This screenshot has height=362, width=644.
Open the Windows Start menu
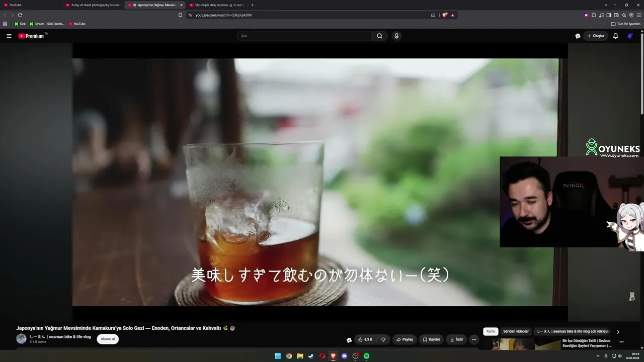click(278, 356)
